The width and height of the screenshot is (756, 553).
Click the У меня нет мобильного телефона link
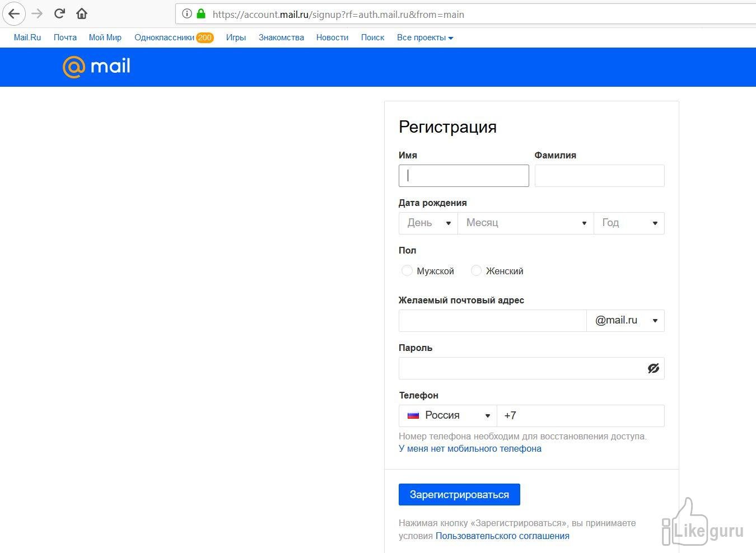click(470, 448)
